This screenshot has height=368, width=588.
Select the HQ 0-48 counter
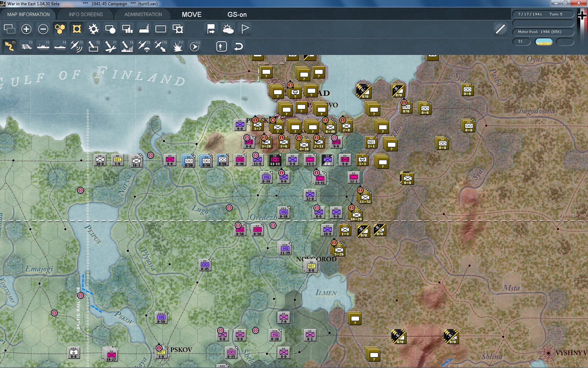pyautogui.click(x=240, y=160)
